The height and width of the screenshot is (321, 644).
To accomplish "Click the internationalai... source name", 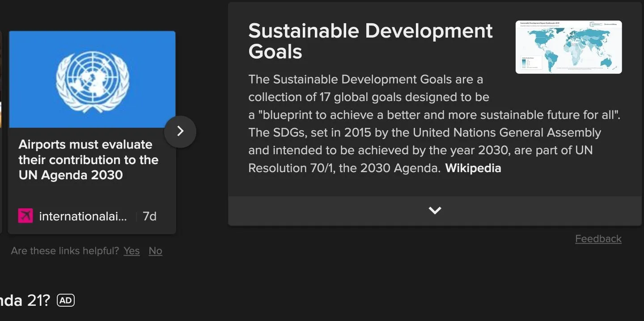I will [x=83, y=216].
